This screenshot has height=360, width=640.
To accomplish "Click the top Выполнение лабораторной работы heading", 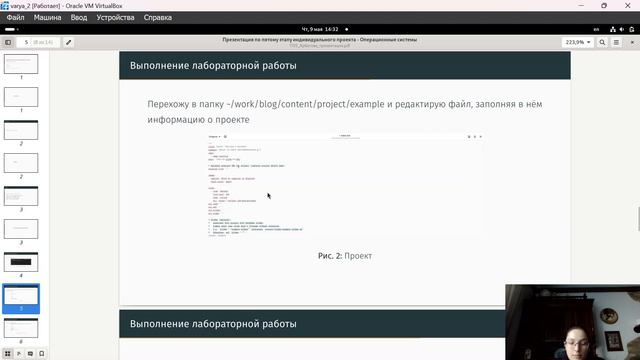I will pyautogui.click(x=213, y=66).
